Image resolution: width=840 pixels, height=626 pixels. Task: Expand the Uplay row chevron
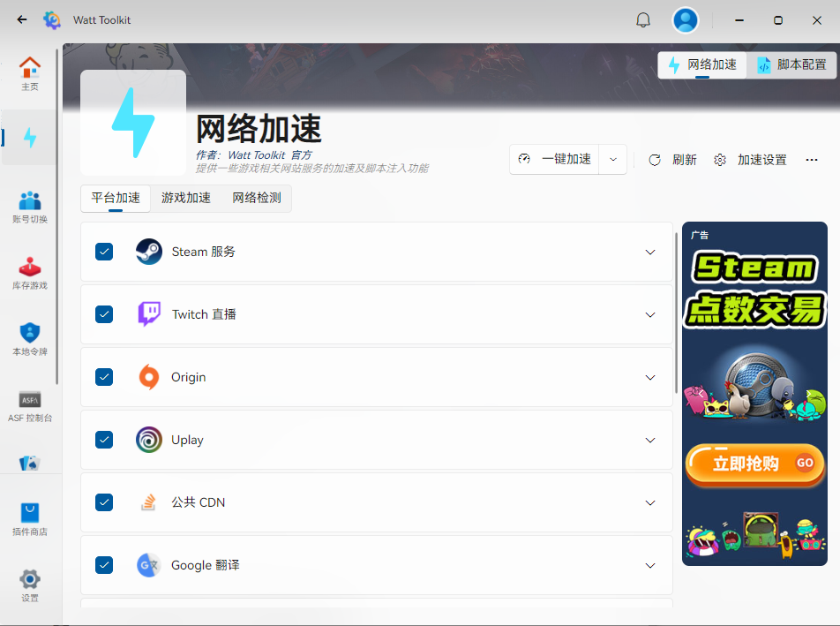650,440
